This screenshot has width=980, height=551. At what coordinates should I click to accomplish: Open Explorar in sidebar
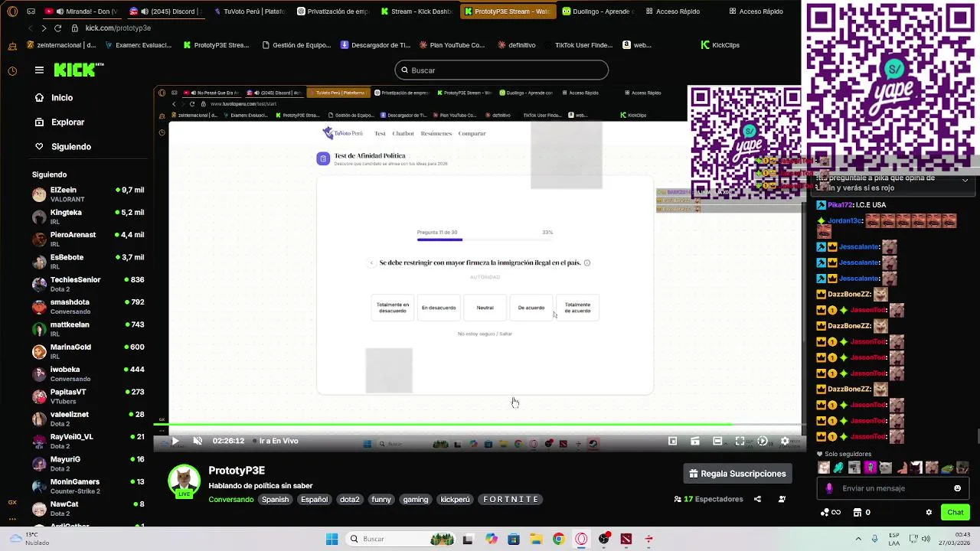[67, 122]
